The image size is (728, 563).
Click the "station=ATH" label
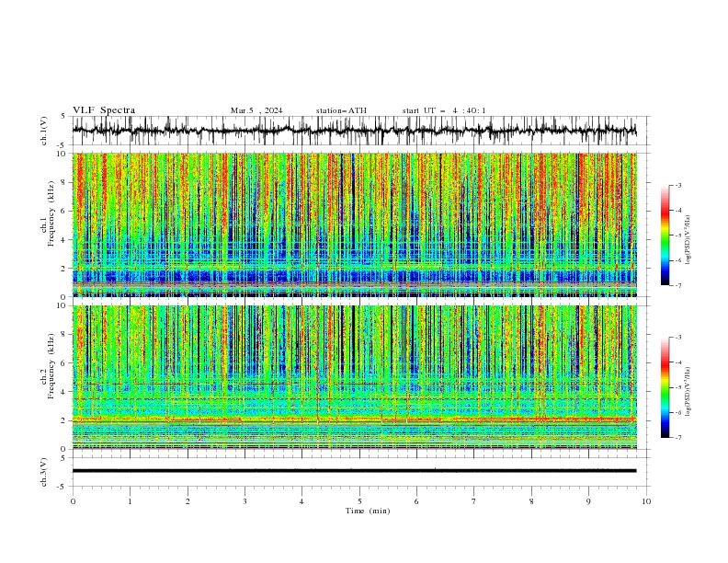pos(341,110)
